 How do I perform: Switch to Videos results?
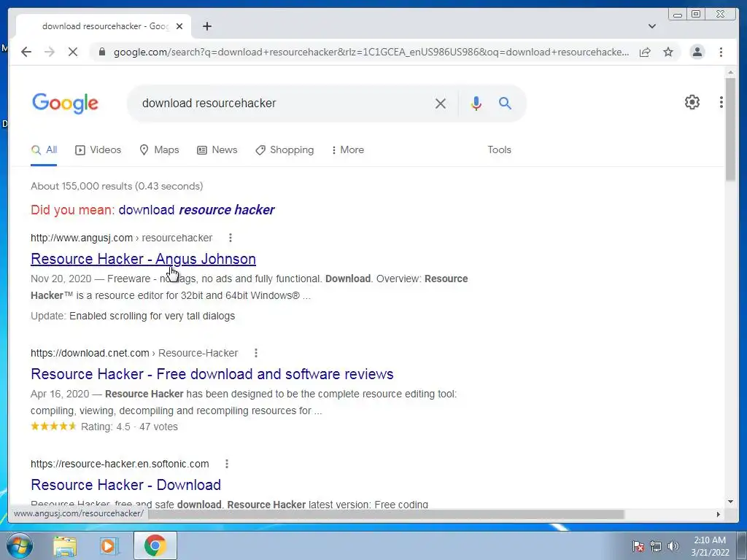point(98,150)
